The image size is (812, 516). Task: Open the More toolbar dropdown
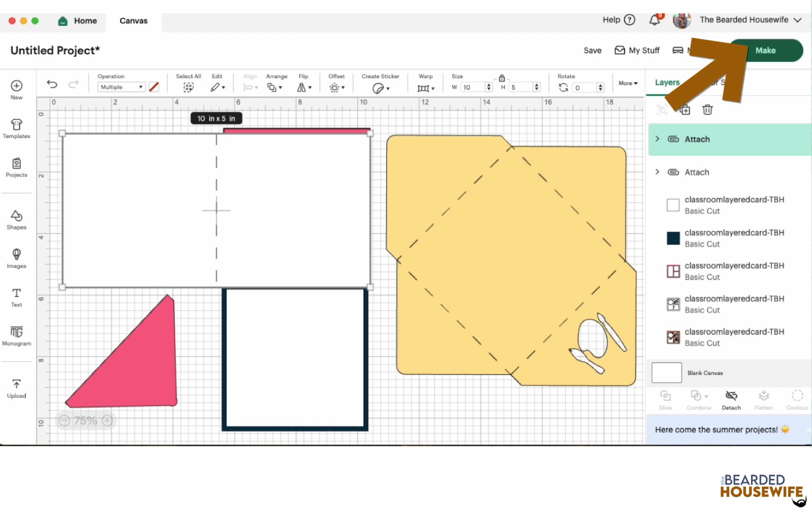click(628, 83)
